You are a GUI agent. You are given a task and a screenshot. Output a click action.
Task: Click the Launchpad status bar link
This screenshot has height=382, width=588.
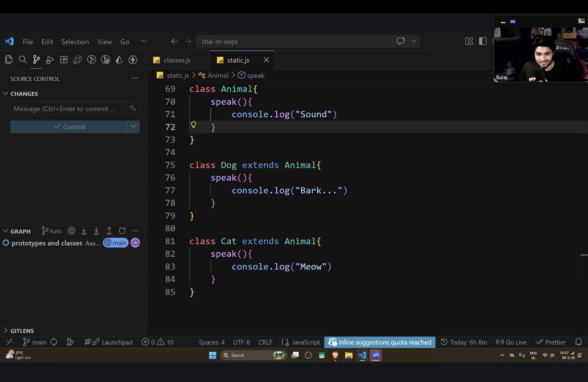[117, 342]
